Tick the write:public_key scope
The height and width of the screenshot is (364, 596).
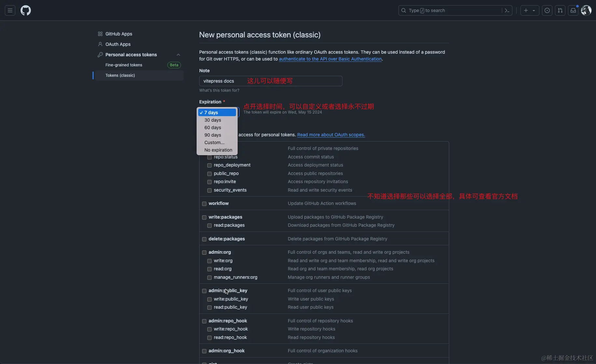[x=209, y=299]
